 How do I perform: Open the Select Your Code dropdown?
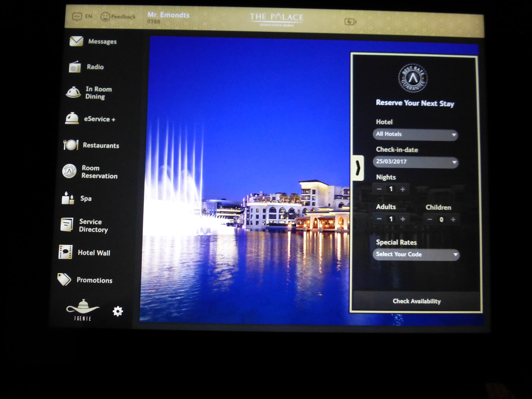416,254
